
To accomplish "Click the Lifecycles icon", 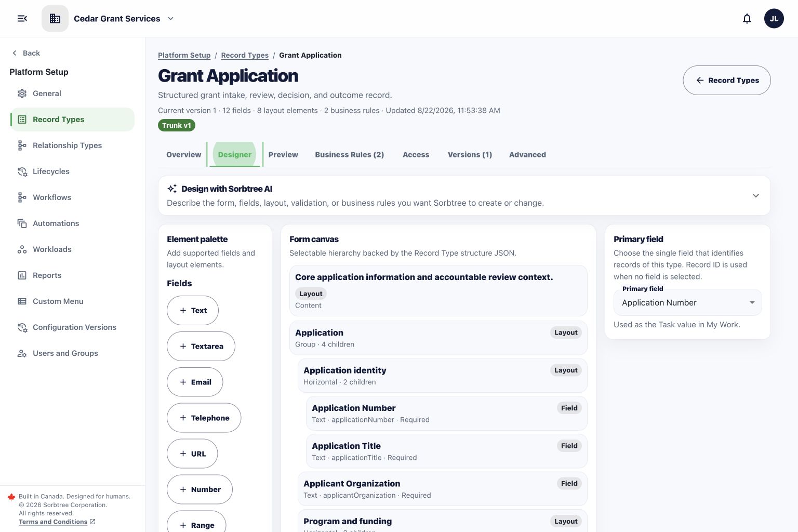I will [22, 171].
